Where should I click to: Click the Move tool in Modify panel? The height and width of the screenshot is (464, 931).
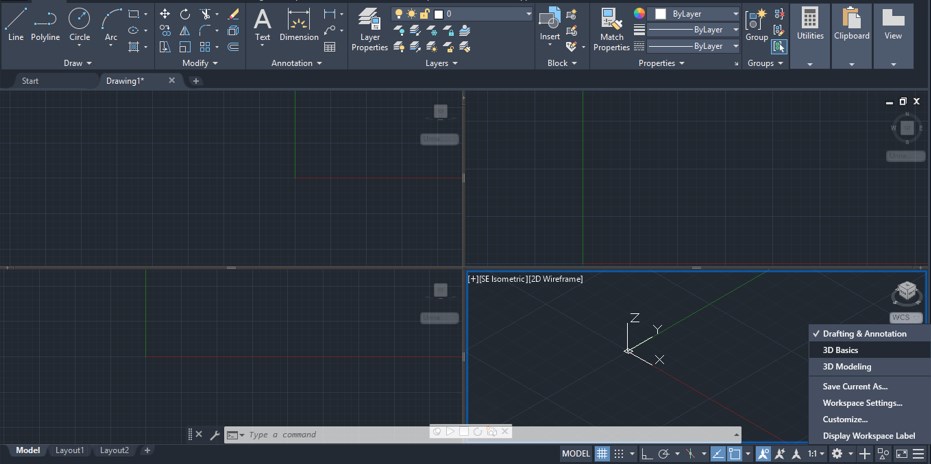click(x=165, y=14)
